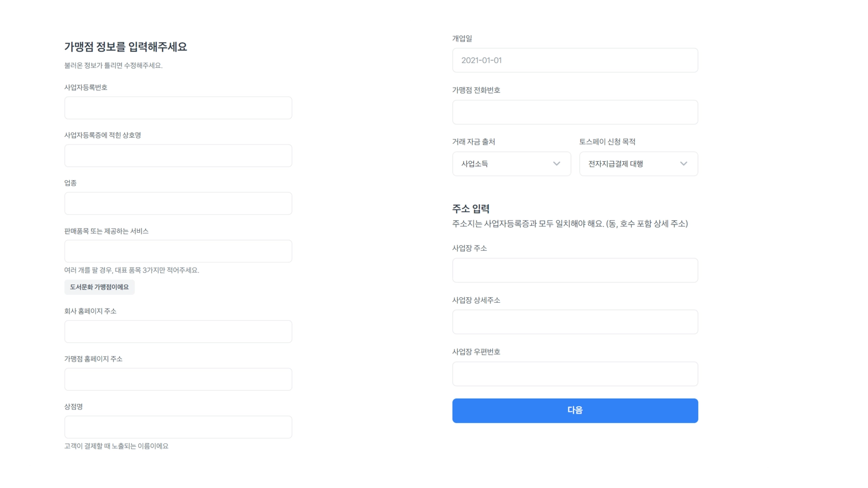The width and height of the screenshot is (868, 488).
Task: Open the 거래 자금 출처 dropdown
Action: 511,164
